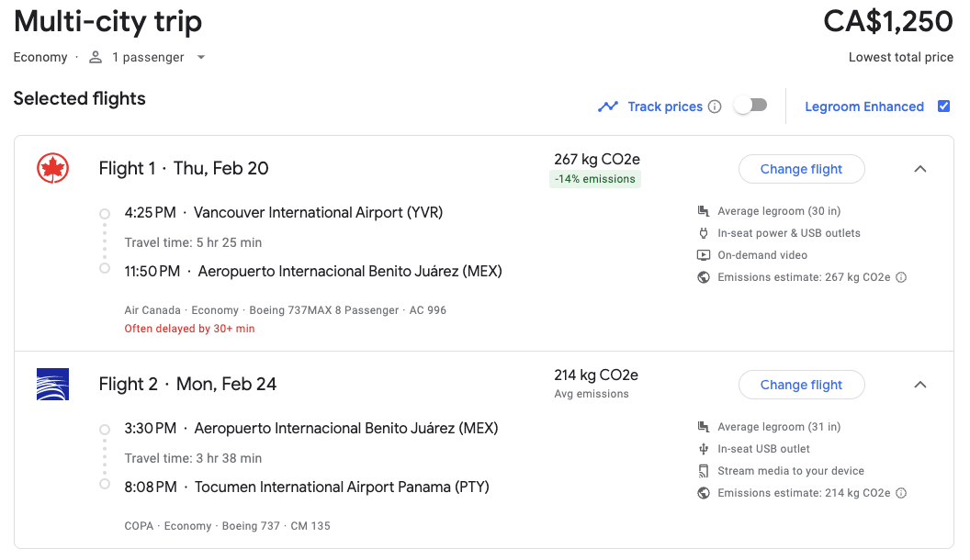Click the on-demand video icon
Image resolution: width=970 pixels, height=560 pixels.
[704, 255]
